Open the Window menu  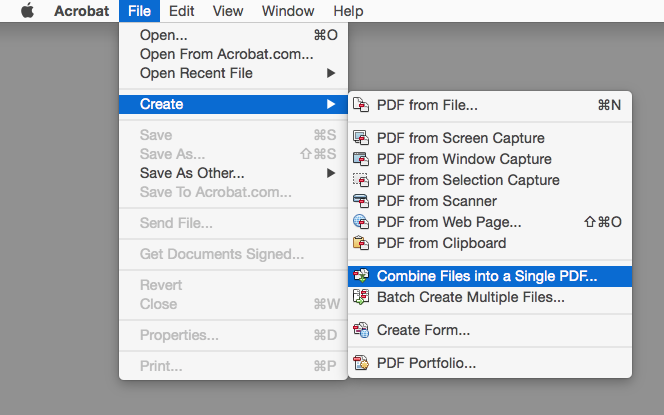(288, 11)
